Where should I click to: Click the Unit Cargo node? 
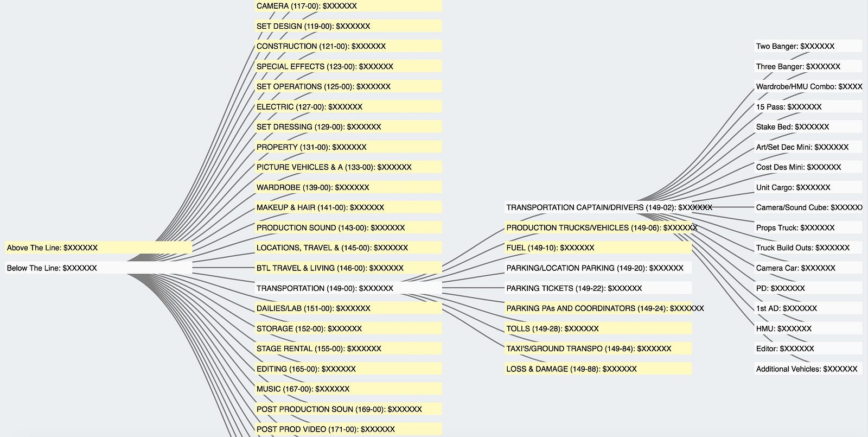point(808,187)
